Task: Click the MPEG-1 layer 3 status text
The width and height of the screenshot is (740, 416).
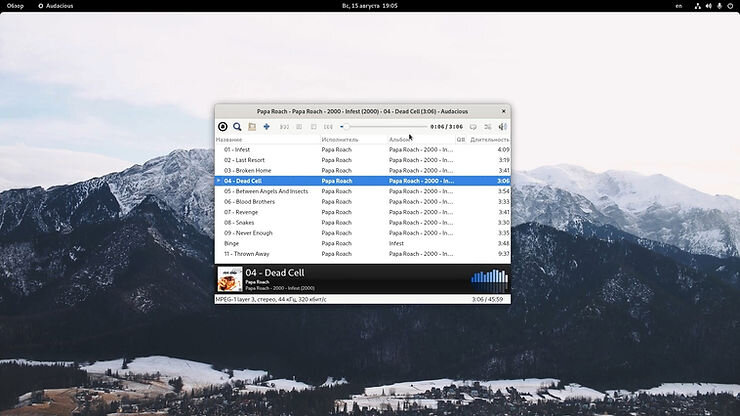Action: coord(271,299)
